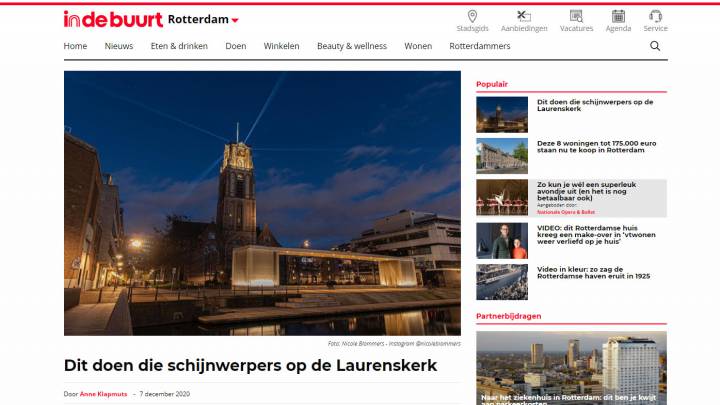Image resolution: width=720 pixels, height=405 pixels.
Task: Click author link Anne Klapmuts
Action: pyautogui.click(x=106, y=394)
